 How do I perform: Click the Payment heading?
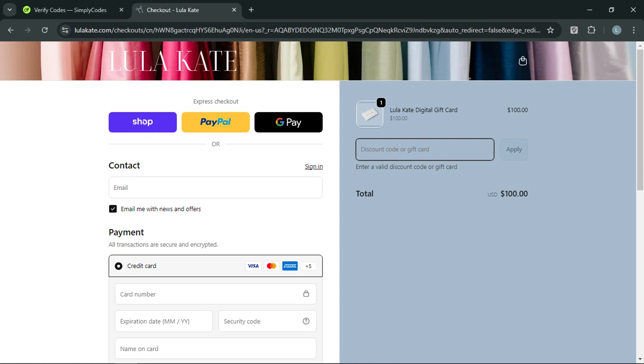point(126,232)
